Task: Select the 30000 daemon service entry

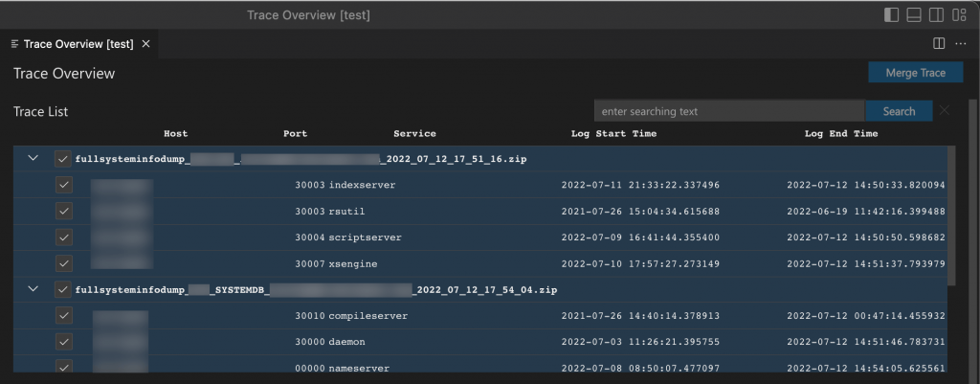Action: coord(329,342)
